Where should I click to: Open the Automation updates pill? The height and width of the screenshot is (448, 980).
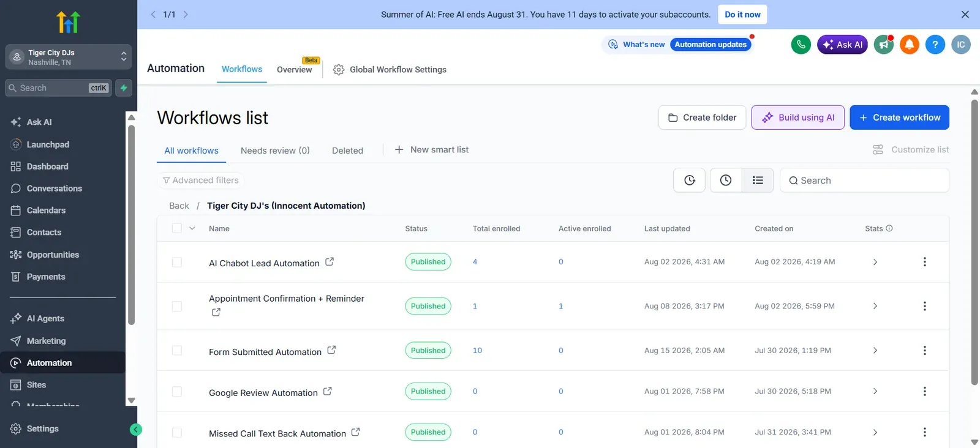pyautogui.click(x=710, y=45)
